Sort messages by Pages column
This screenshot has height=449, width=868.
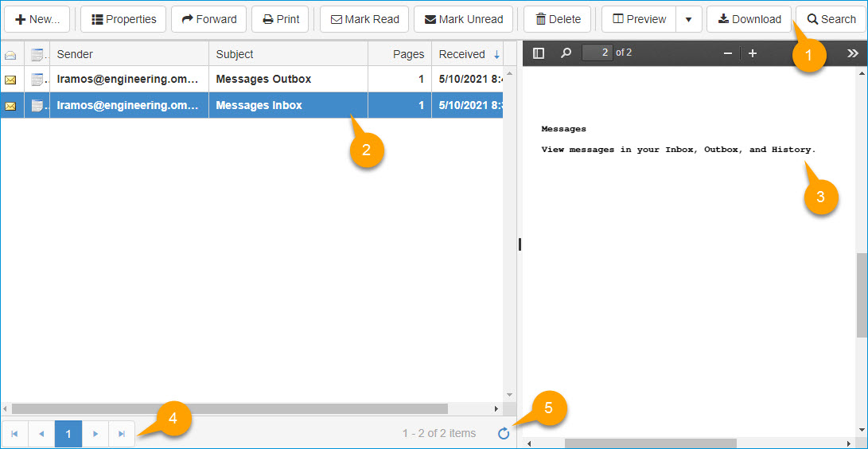399,54
